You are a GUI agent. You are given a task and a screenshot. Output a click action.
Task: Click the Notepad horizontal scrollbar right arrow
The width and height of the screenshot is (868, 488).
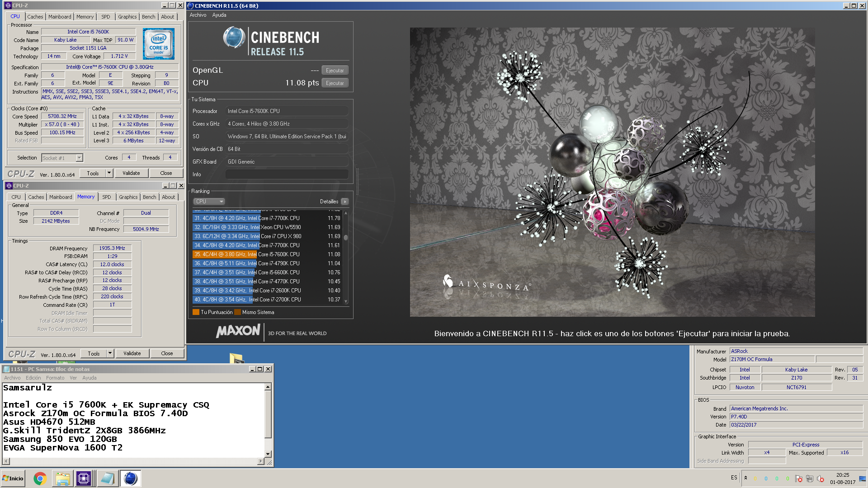click(261, 461)
